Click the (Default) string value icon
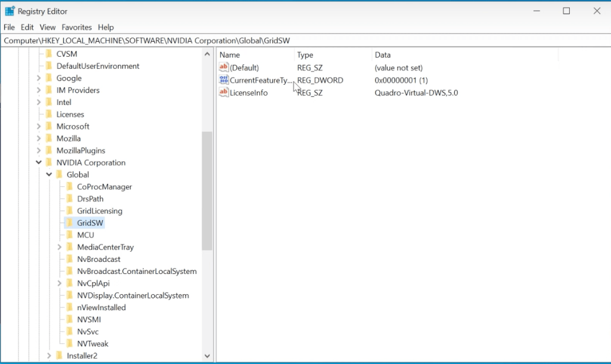Screen dimensions: 611x364 (x=224, y=68)
